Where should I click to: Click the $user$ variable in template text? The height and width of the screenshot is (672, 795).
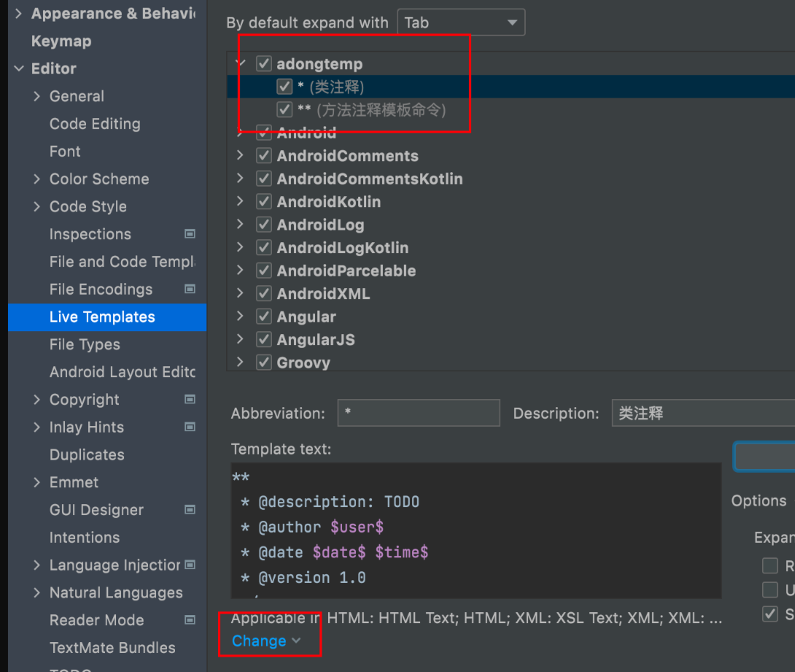[357, 527]
